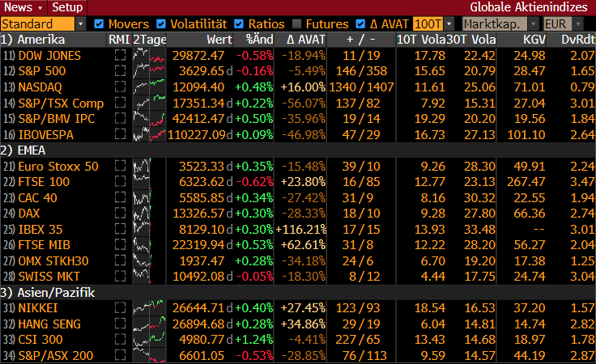Select the FTSE 100 index name
Viewport: 596px width, 364px height.
(44, 182)
